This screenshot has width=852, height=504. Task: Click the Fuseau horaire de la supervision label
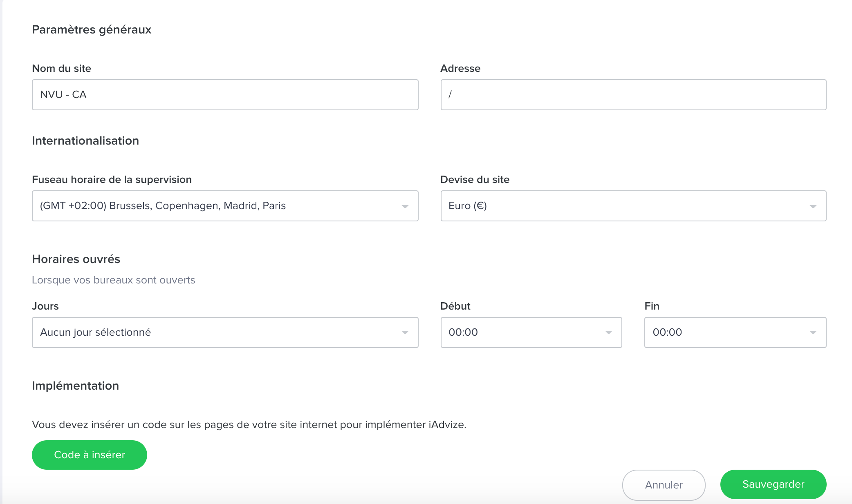[112, 180]
